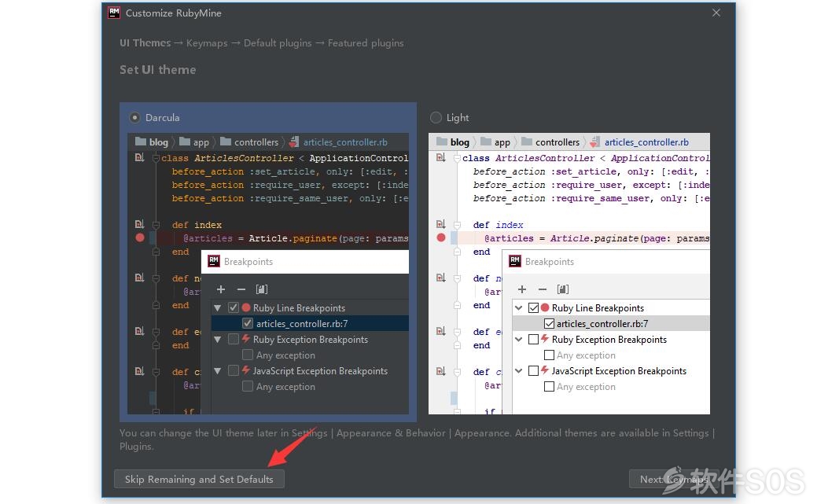Viewport: 817px width, 504px height.
Task: Click app folder icon in Light breadcrumb
Action: click(x=486, y=142)
